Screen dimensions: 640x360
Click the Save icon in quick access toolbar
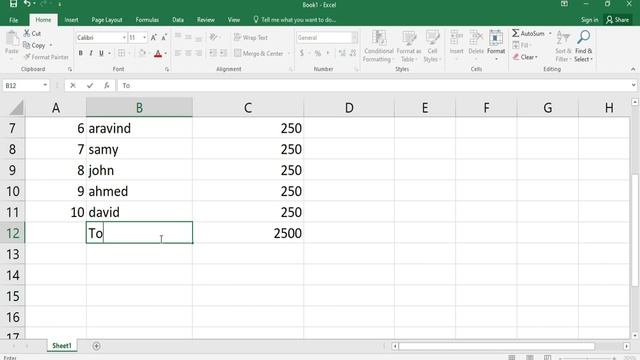13,4
